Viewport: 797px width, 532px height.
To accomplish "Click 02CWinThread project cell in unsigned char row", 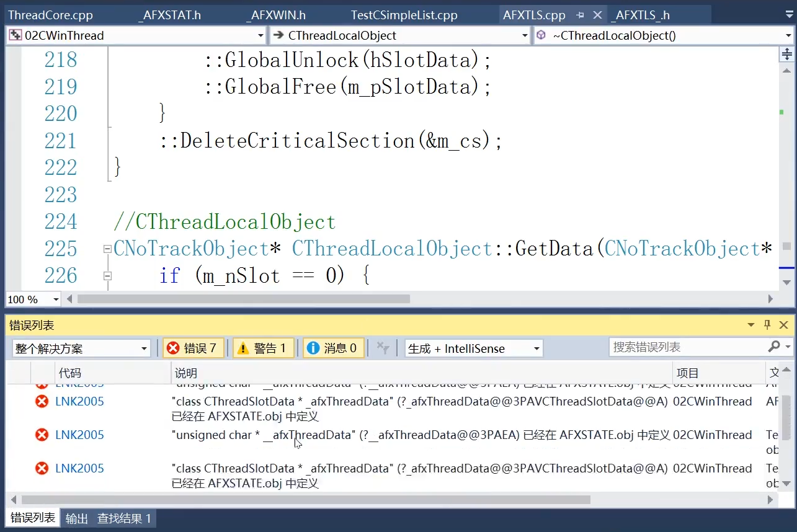I will [x=713, y=435].
